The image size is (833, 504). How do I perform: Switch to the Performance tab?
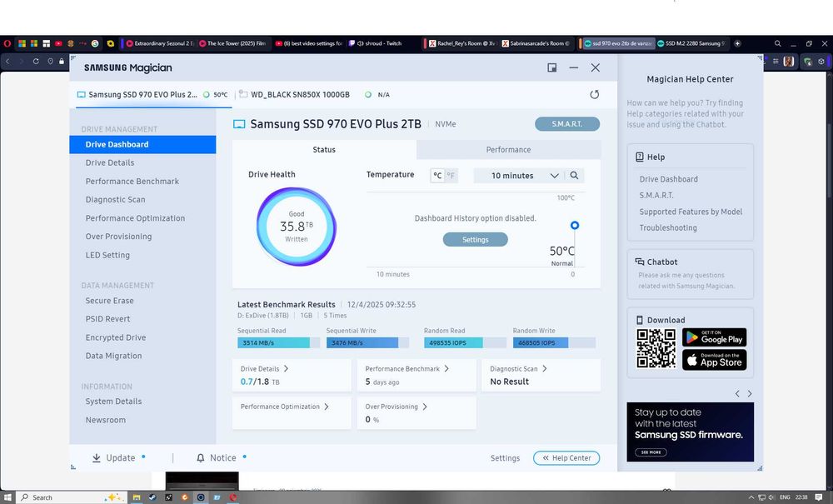click(508, 150)
